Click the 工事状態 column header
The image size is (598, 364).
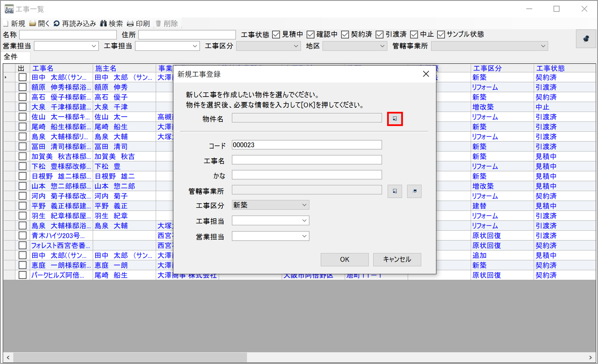click(x=550, y=68)
